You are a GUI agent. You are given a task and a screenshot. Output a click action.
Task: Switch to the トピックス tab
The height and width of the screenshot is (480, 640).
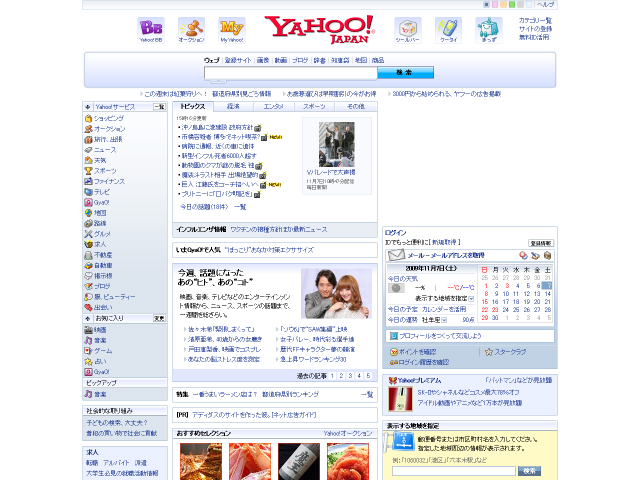point(193,106)
